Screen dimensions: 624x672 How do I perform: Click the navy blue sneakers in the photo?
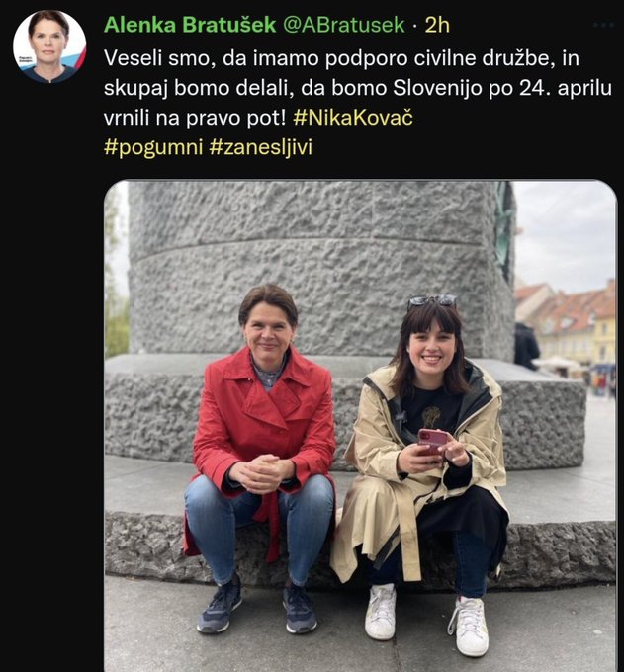(257, 608)
